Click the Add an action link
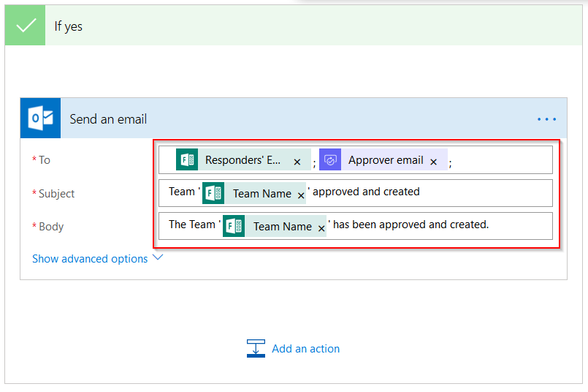 [x=305, y=349]
